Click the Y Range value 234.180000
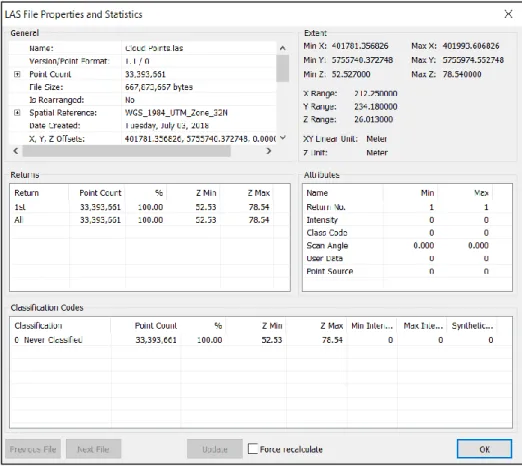 pyautogui.click(x=376, y=107)
